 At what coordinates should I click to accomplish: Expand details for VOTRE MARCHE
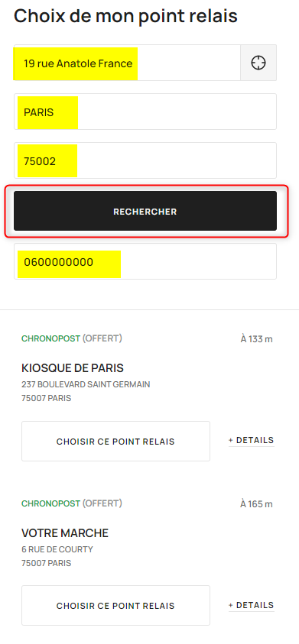click(x=252, y=605)
